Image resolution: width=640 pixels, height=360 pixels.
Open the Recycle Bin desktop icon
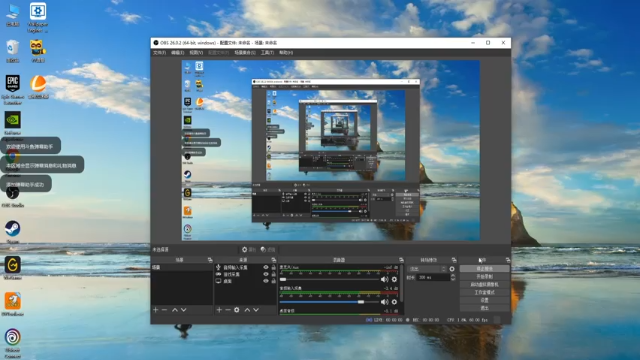click(13, 51)
